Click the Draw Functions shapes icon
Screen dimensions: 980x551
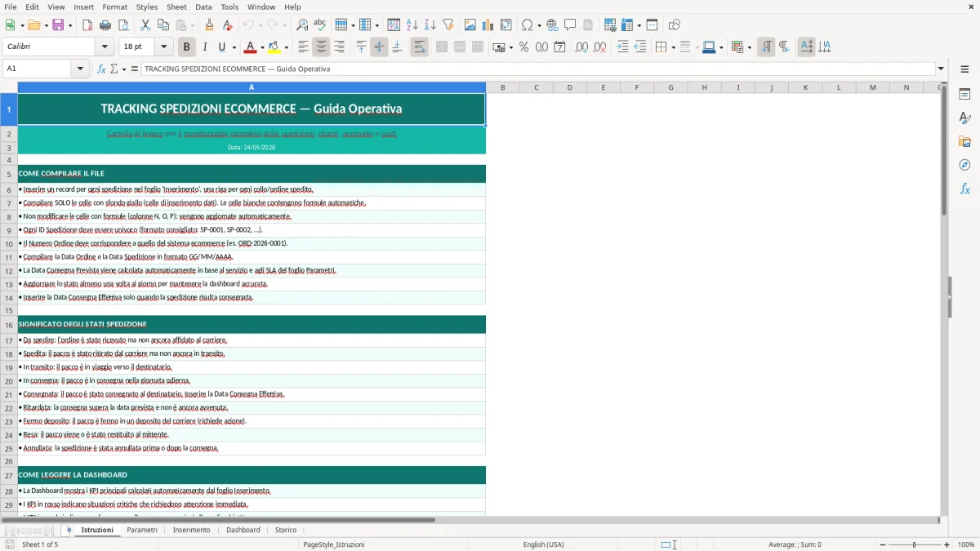click(675, 25)
